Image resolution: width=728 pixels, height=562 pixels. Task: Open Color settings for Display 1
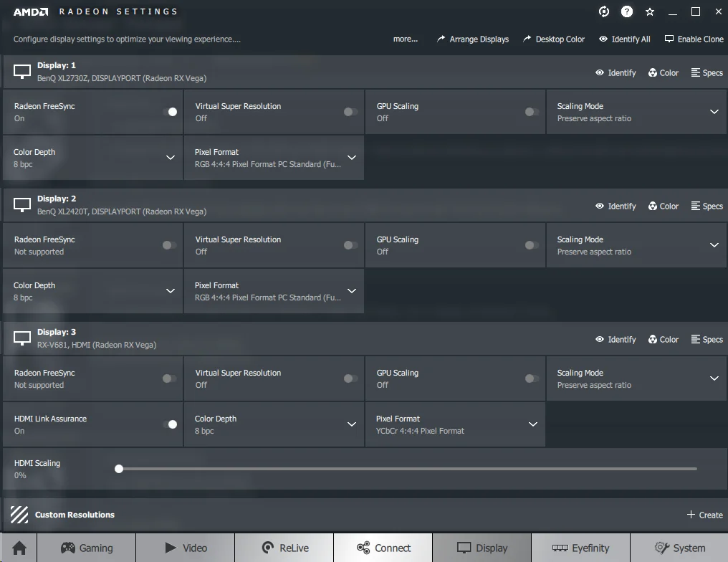[664, 73]
